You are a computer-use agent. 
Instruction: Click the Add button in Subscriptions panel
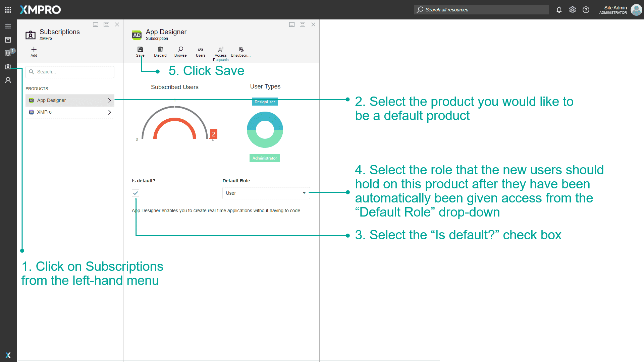coord(34,51)
